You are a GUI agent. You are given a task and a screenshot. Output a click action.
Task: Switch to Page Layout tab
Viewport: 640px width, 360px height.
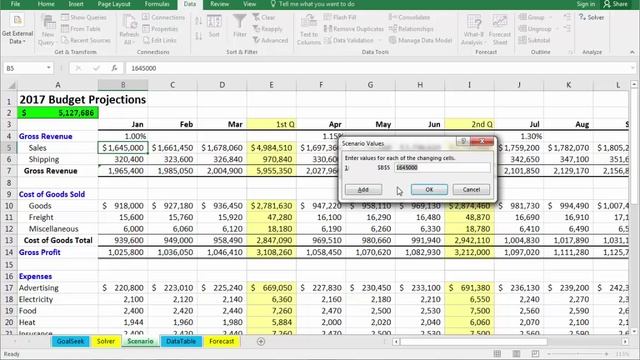pos(114,4)
